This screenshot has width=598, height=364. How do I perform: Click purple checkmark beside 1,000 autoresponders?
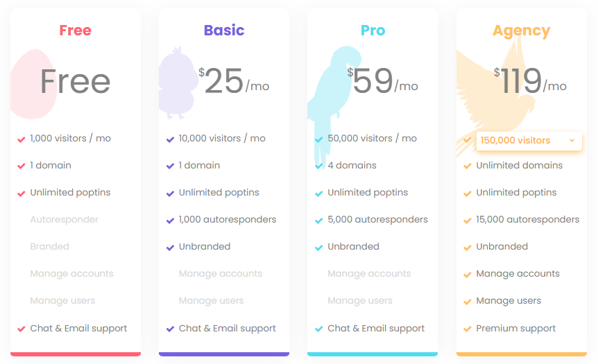click(x=170, y=220)
